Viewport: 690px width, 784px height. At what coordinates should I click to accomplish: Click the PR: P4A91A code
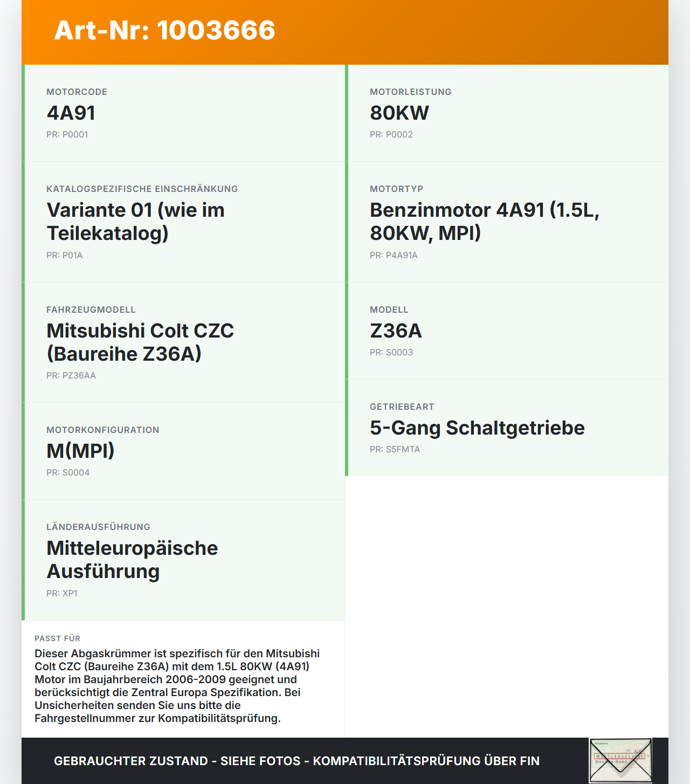click(x=394, y=255)
